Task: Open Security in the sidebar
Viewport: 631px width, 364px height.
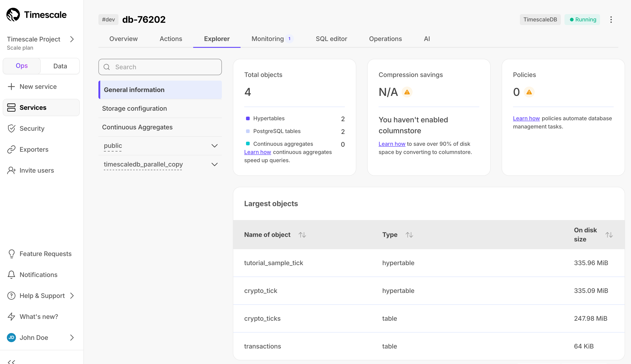Action: 41,128
